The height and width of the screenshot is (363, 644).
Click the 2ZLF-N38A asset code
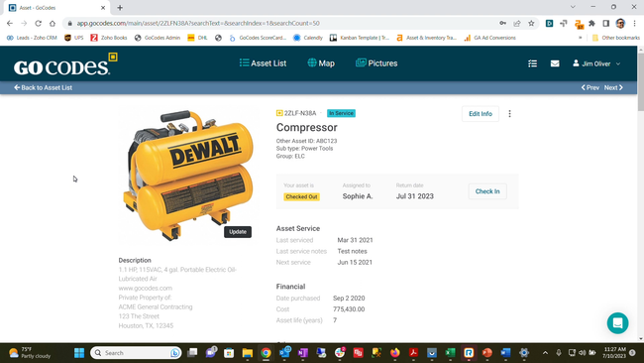pos(300,113)
